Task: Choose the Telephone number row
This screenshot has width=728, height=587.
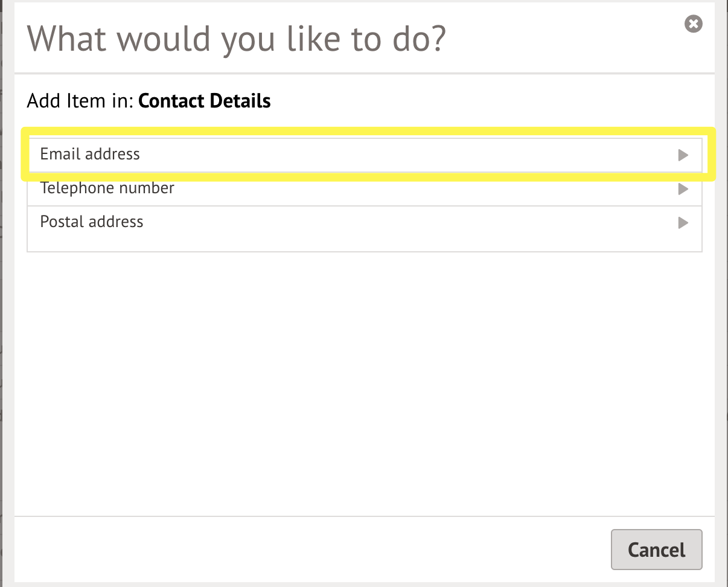Action: point(365,189)
